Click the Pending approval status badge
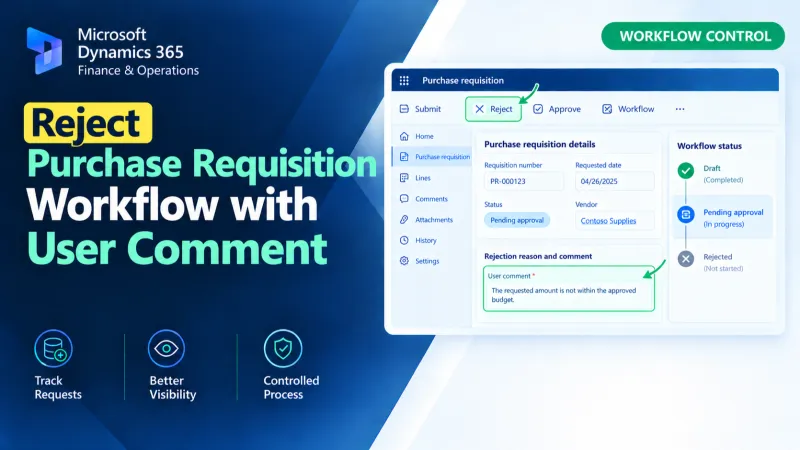Image resolution: width=800 pixels, height=450 pixels. pos(517,220)
